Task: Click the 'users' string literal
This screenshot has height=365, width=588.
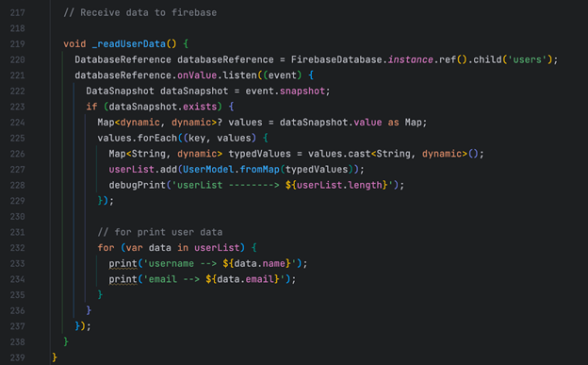Action: point(527,59)
